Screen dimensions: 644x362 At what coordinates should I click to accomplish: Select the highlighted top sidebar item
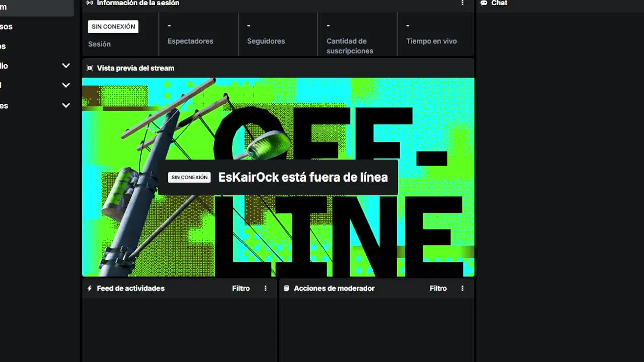pos(37,7)
